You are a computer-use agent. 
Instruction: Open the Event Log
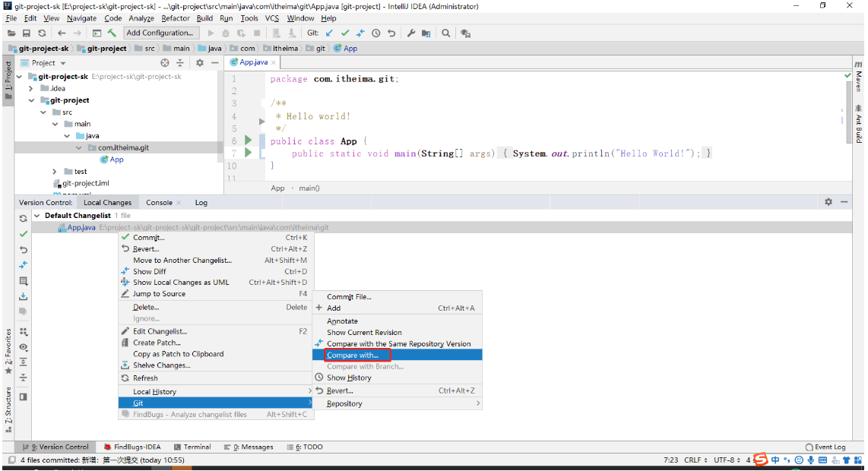pos(825,447)
